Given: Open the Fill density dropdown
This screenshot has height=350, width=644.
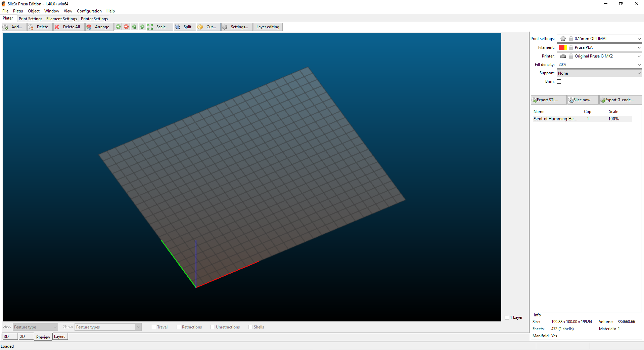Looking at the screenshot, I should tap(639, 65).
